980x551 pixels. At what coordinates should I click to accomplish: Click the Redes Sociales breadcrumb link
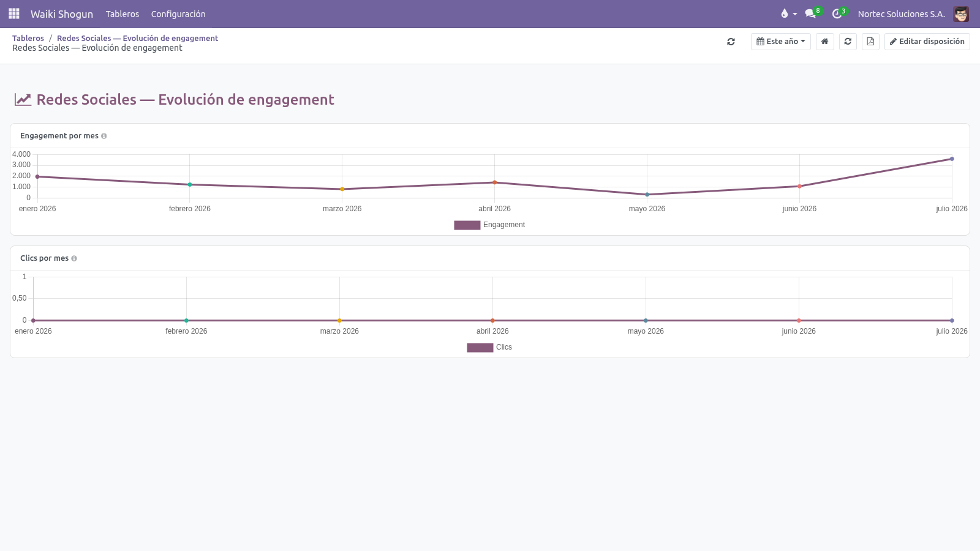click(137, 38)
